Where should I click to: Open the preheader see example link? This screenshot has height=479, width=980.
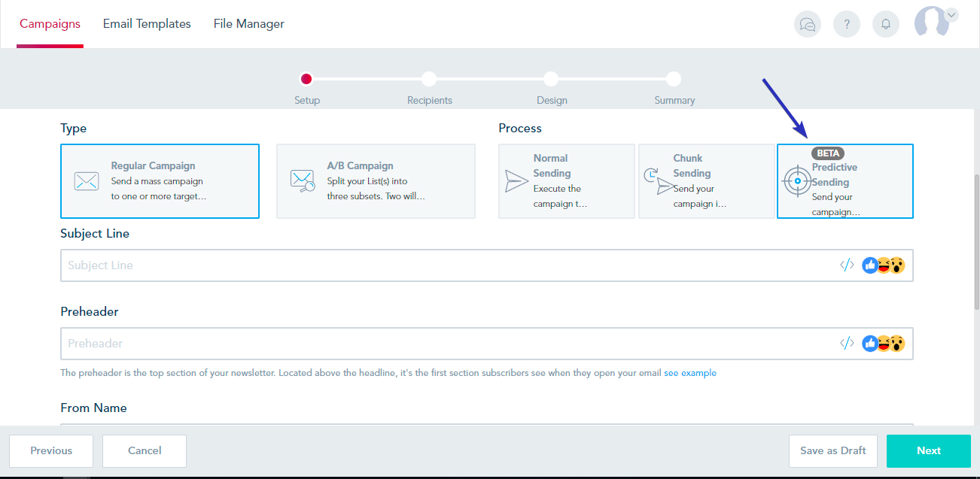point(689,373)
